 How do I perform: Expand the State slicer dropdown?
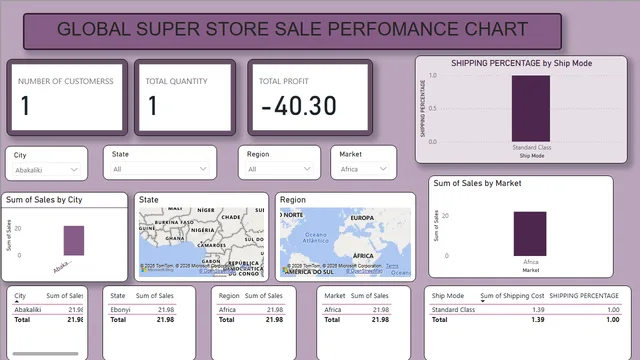coord(160,169)
